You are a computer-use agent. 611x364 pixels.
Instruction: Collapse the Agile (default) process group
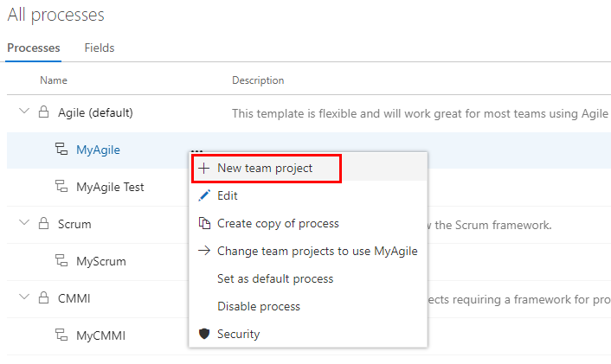tap(23, 112)
